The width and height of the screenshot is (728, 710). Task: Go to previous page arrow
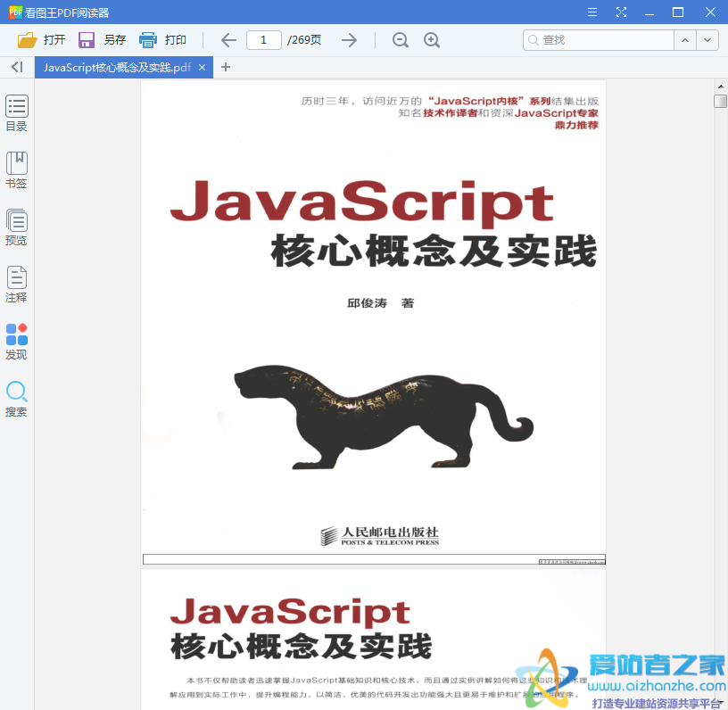(228, 40)
